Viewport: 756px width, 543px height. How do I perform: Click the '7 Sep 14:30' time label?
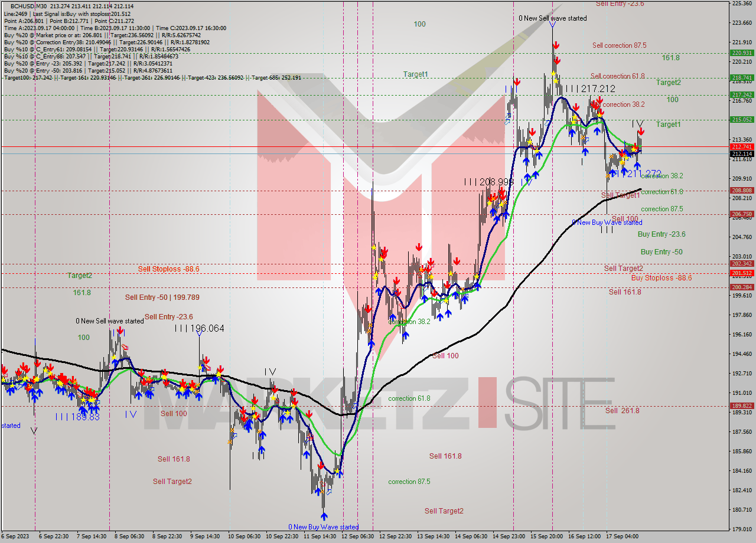[90, 536]
